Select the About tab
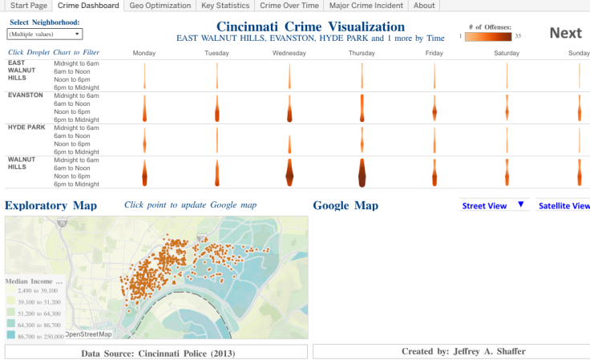The image size is (590, 364). pos(423,6)
